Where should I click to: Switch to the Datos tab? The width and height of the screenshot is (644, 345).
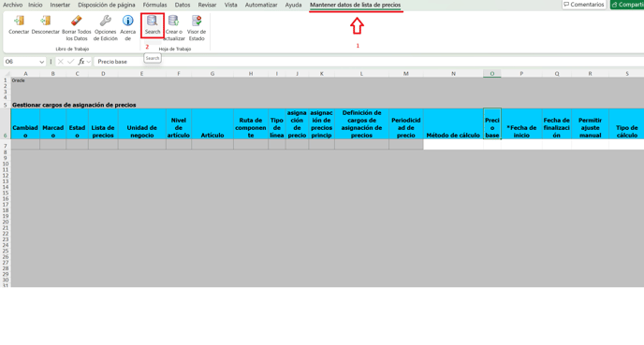coord(183,5)
